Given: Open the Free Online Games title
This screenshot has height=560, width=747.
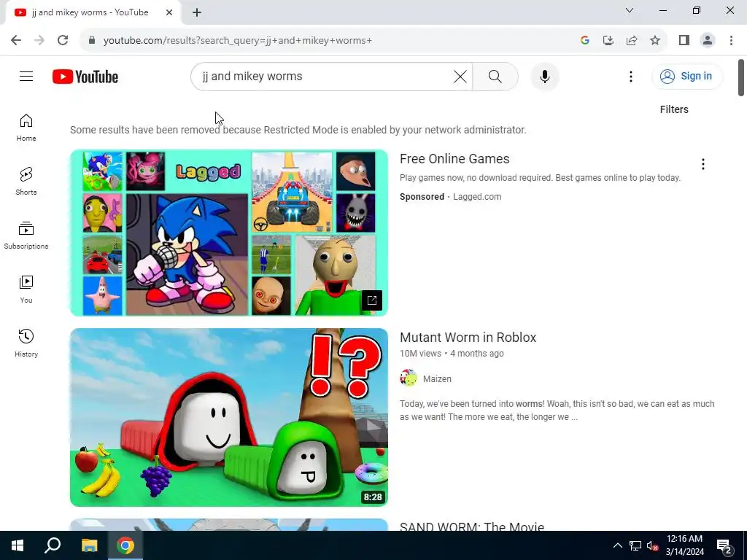Looking at the screenshot, I should pyautogui.click(x=454, y=158).
